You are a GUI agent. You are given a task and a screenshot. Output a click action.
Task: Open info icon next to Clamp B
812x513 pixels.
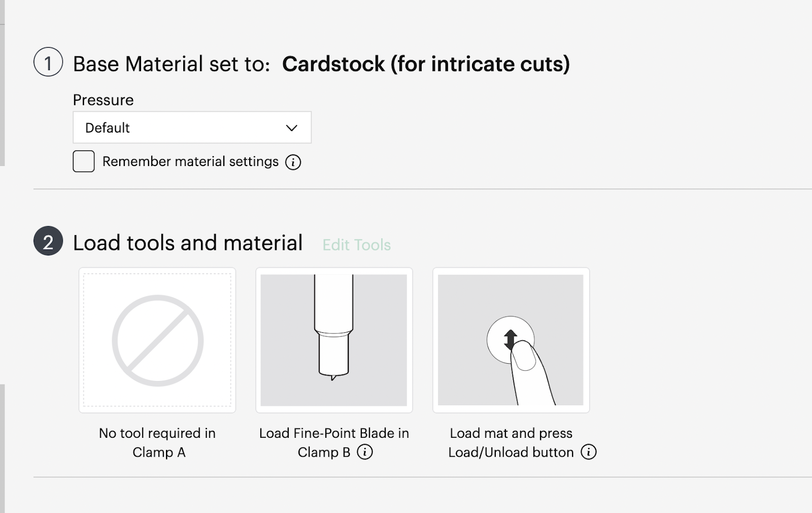(365, 452)
